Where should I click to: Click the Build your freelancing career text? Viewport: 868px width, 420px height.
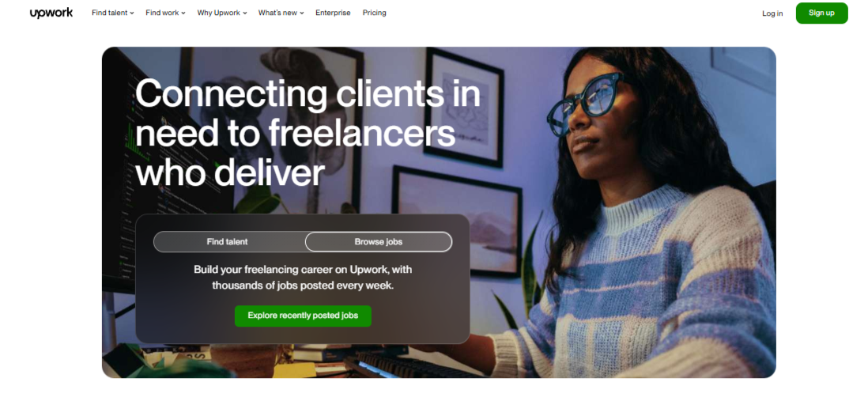tap(303, 278)
